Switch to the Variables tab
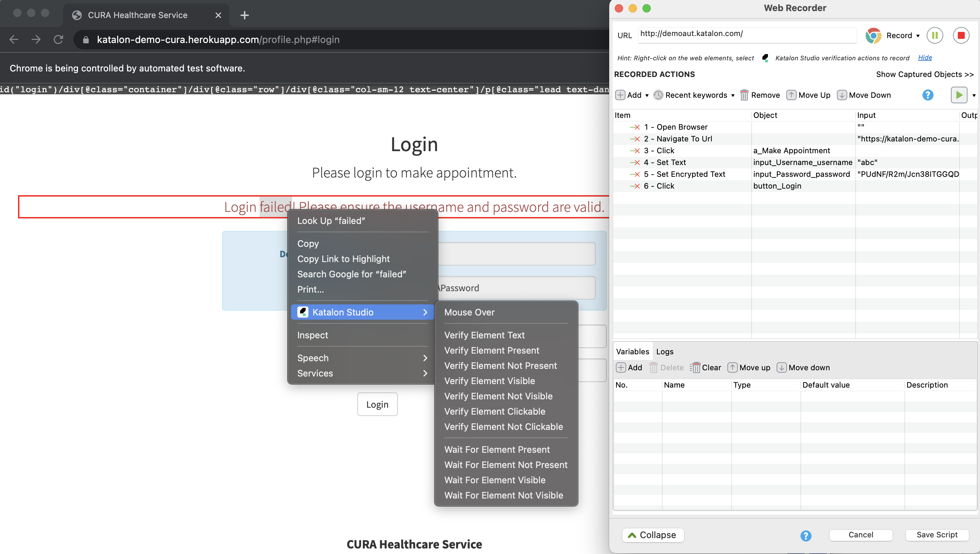 (x=632, y=351)
